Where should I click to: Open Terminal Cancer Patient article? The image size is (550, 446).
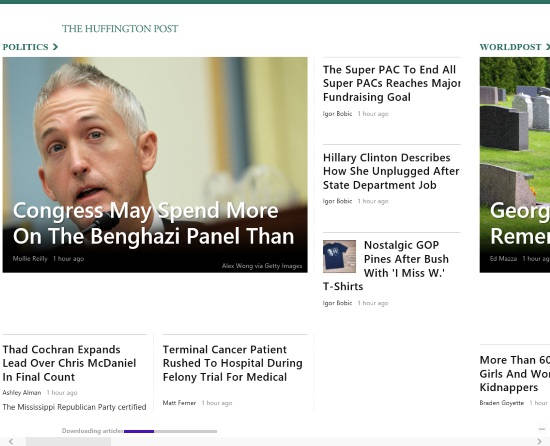233,363
